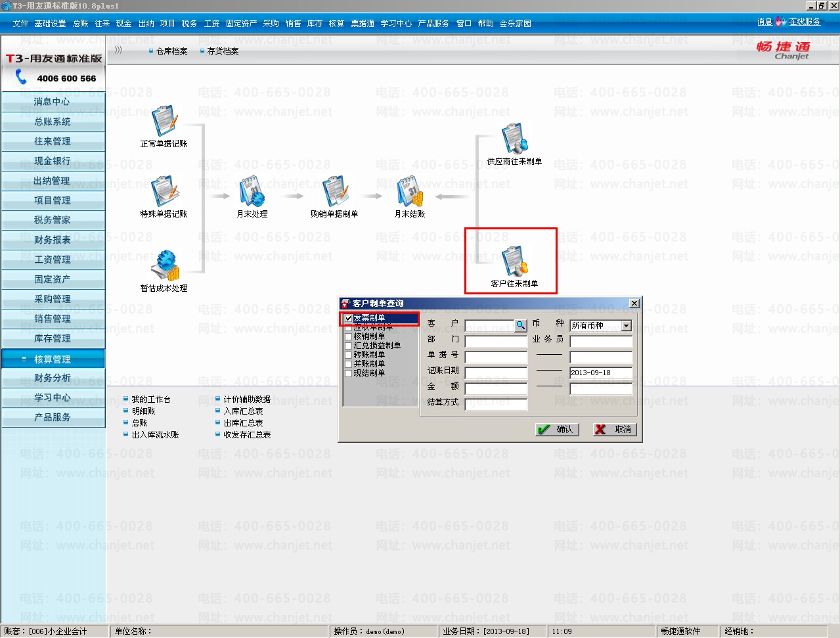Select 总账系统 in the sidebar
The image size is (840, 638).
tap(53, 122)
